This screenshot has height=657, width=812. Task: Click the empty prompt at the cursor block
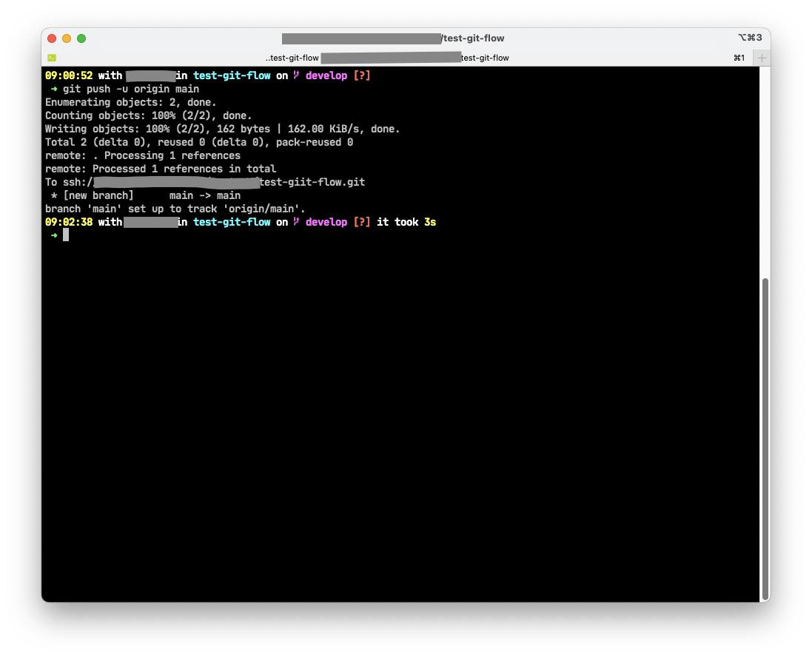tap(66, 235)
